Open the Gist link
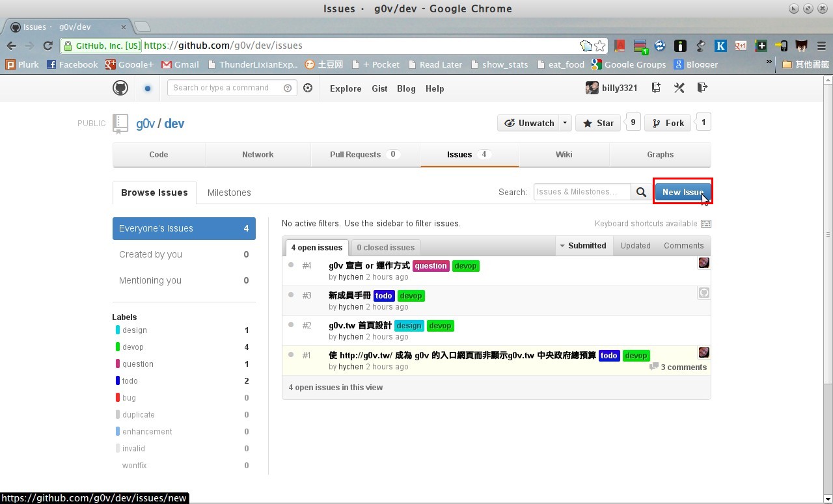This screenshot has width=833, height=504. coord(379,88)
